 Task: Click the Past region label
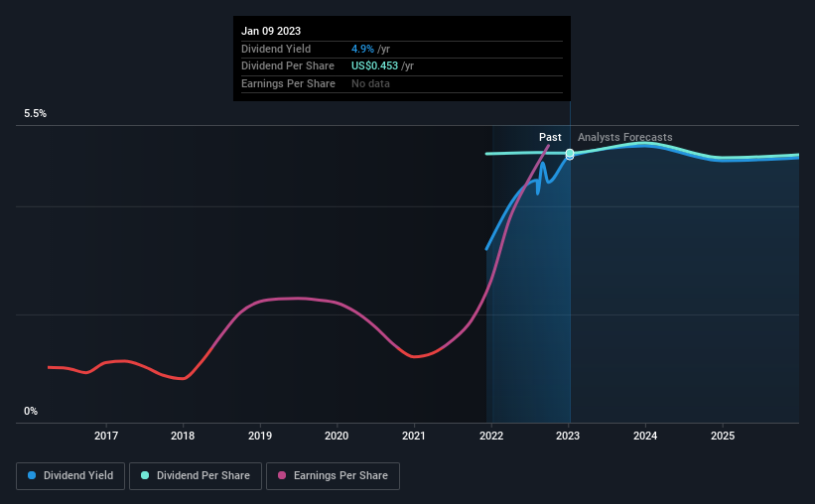[x=550, y=137]
